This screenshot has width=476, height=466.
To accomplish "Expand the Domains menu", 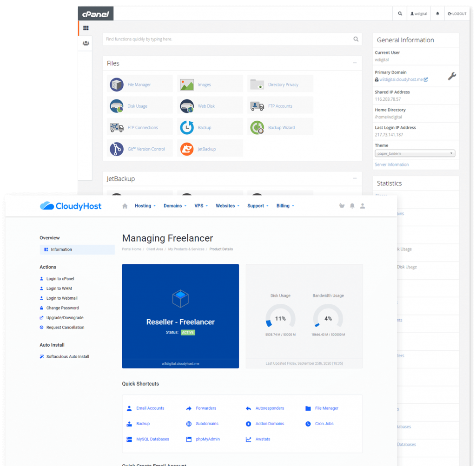I will tap(175, 206).
